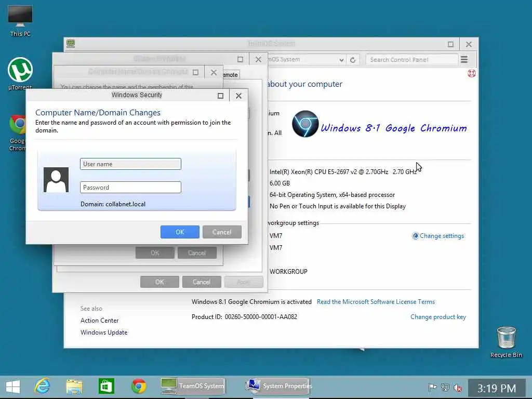This screenshot has width=532, height=399.
Task: Cancel the Windows Security dialog
Action: point(222,232)
